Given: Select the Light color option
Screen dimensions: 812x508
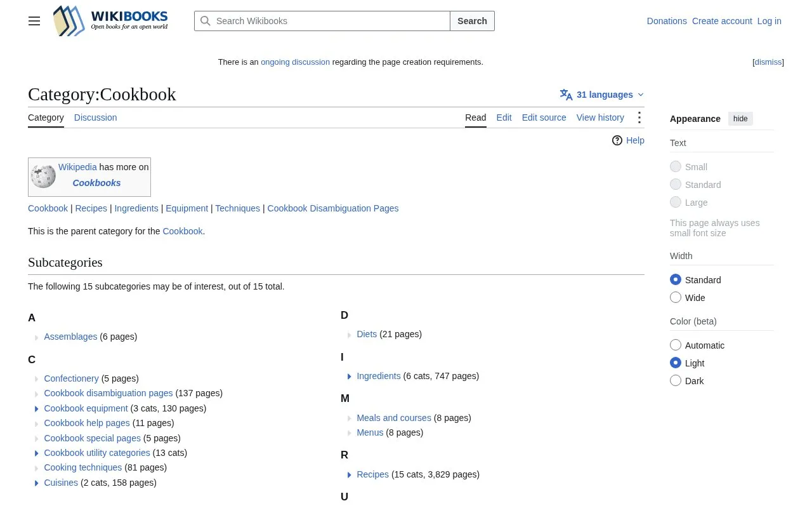Looking at the screenshot, I should coord(676,363).
